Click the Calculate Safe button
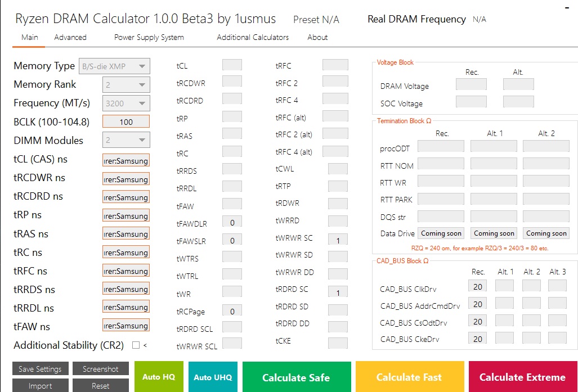578x392 pixels. (x=296, y=377)
